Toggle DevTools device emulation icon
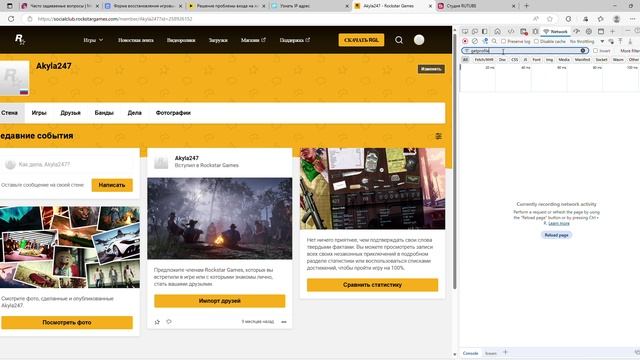The height and width of the screenshot is (360, 640). tap(475, 31)
